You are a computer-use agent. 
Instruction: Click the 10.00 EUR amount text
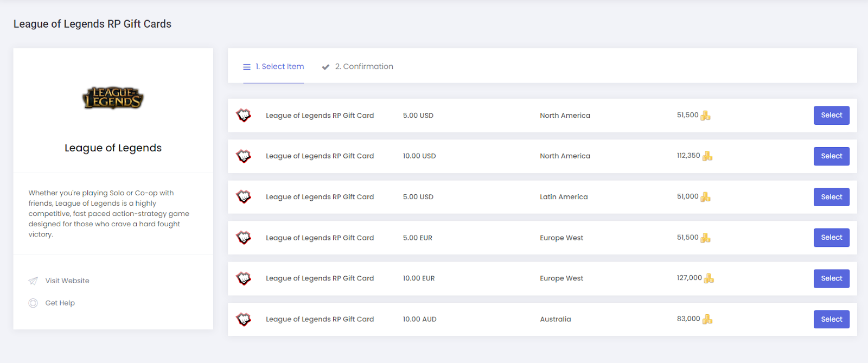tap(419, 278)
